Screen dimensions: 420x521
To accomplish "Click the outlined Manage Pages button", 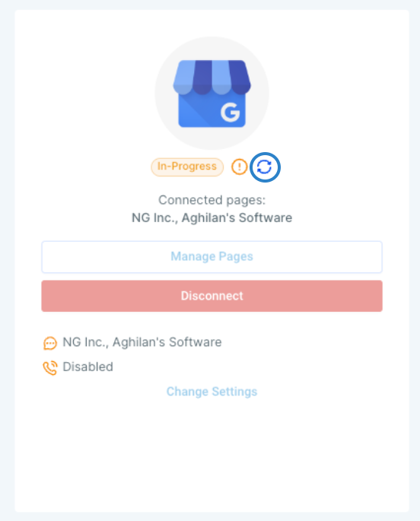I will coord(212,257).
